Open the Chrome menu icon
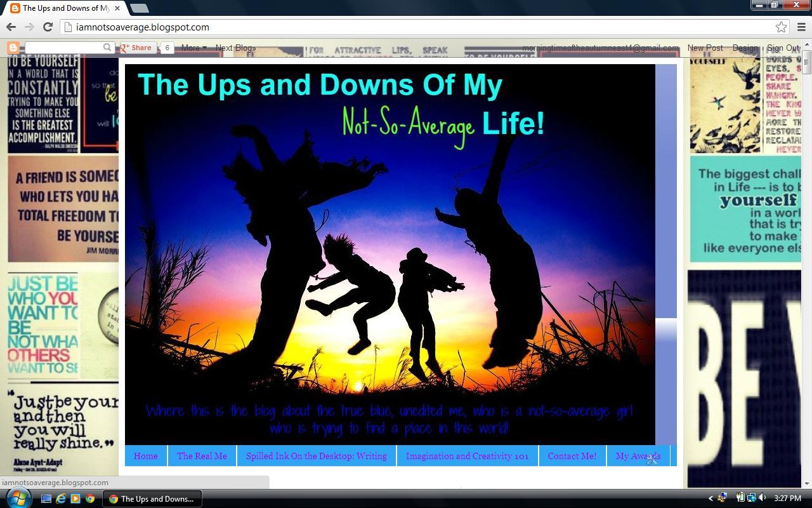This screenshot has height=508, width=812. [x=801, y=27]
